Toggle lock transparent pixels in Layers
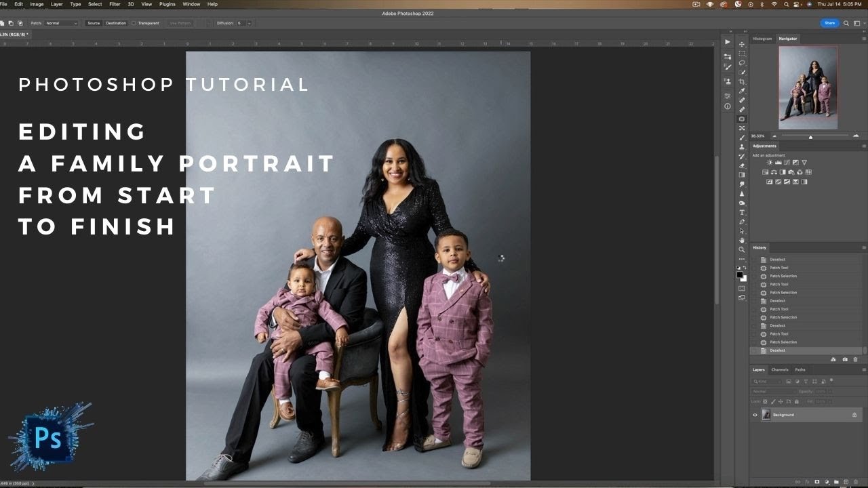The image size is (868, 488). pyautogui.click(x=764, y=402)
